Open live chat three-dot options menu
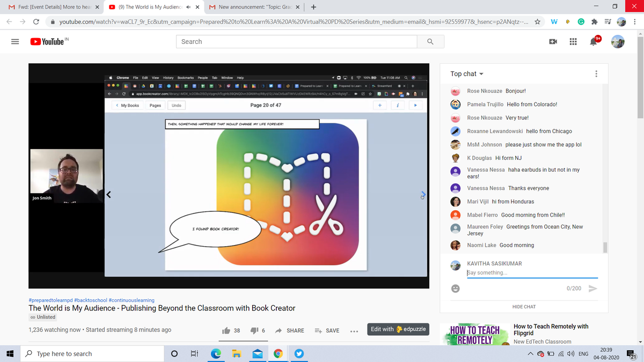The image size is (644, 362). coord(597,73)
